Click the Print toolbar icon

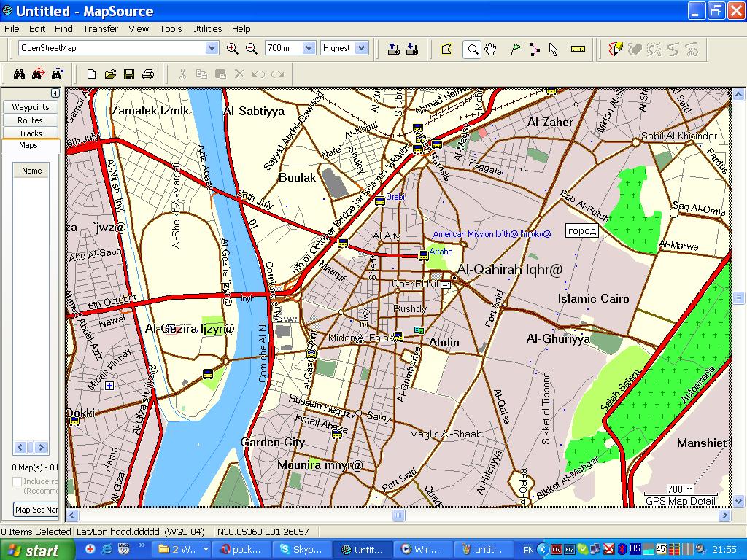pyautogui.click(x=148, y=74)
